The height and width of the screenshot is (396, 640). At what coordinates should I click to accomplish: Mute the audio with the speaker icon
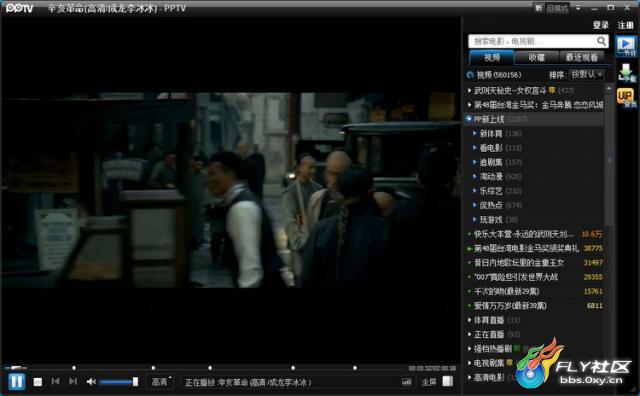(91, 382)
